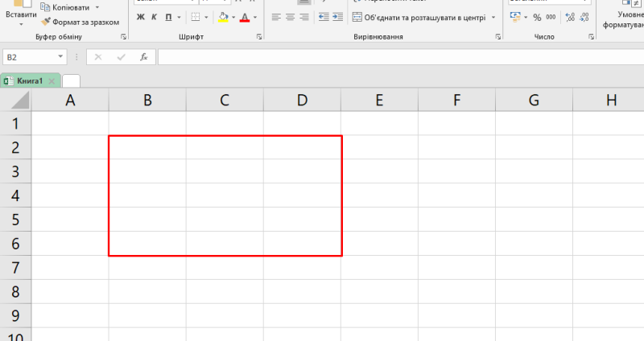644x341 pixels.
Task: Toggle underline formatting (П)
Action: (x=168, y=17)
